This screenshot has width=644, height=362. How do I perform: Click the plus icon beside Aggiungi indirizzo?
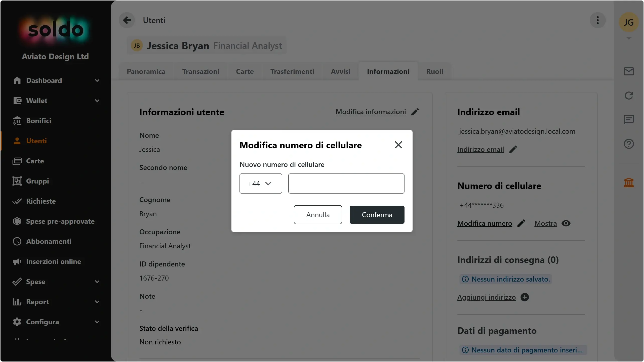(x=525, y=297)
